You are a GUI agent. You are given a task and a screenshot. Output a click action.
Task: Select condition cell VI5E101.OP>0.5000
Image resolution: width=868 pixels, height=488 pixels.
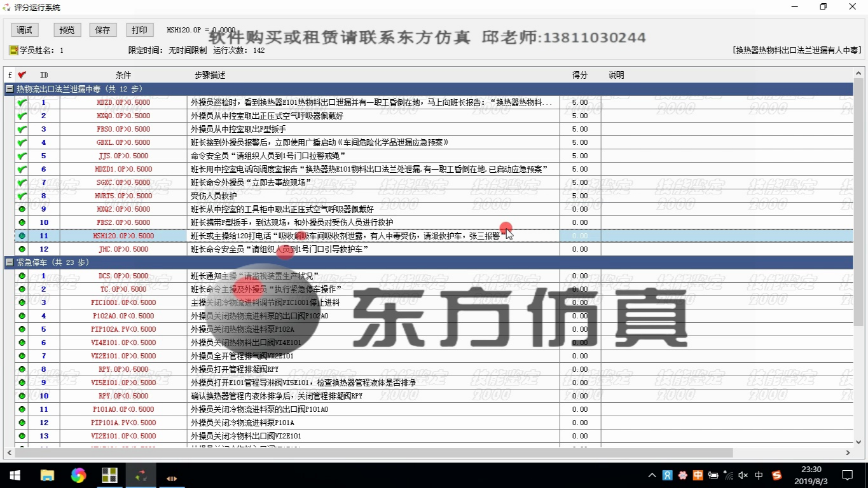click(123, 383)
